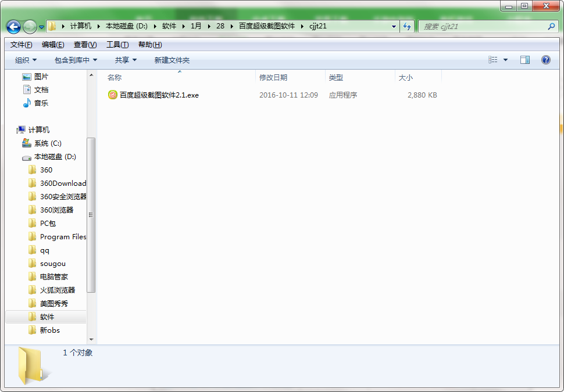564x392 pixels.
Task: Open help with the question mark icon
Action: click(x=545, y=60)
